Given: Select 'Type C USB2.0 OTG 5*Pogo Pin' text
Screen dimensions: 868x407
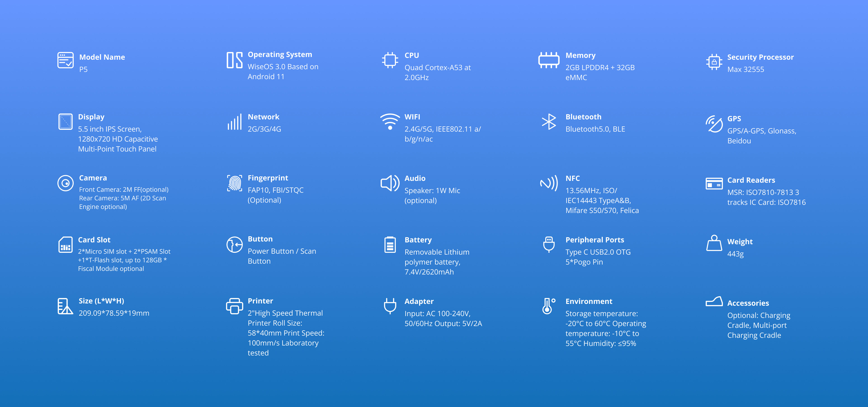Looking at the screenshot, I should pyautogui.click(x=598, y=257).
